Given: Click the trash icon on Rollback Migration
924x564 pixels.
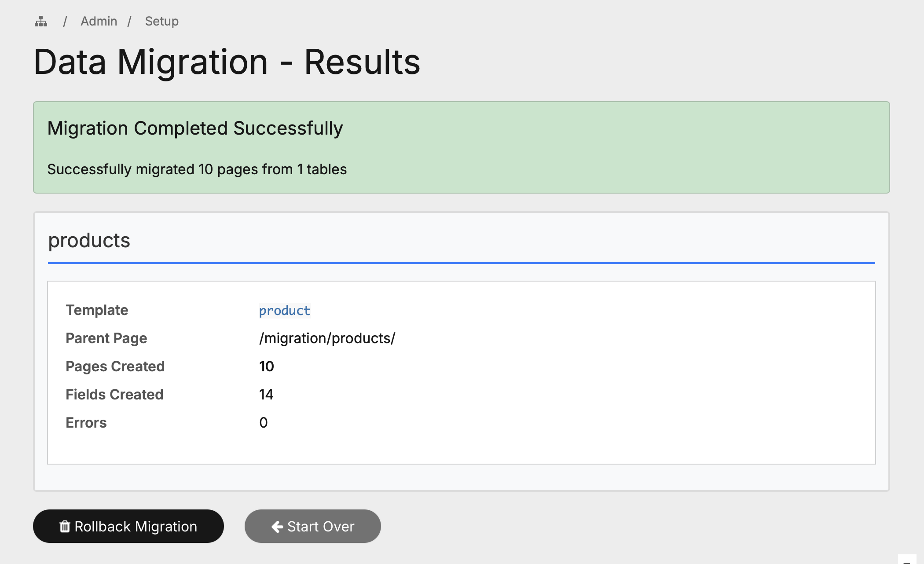Looking at the screenshot, I should [x=65, y=526].
